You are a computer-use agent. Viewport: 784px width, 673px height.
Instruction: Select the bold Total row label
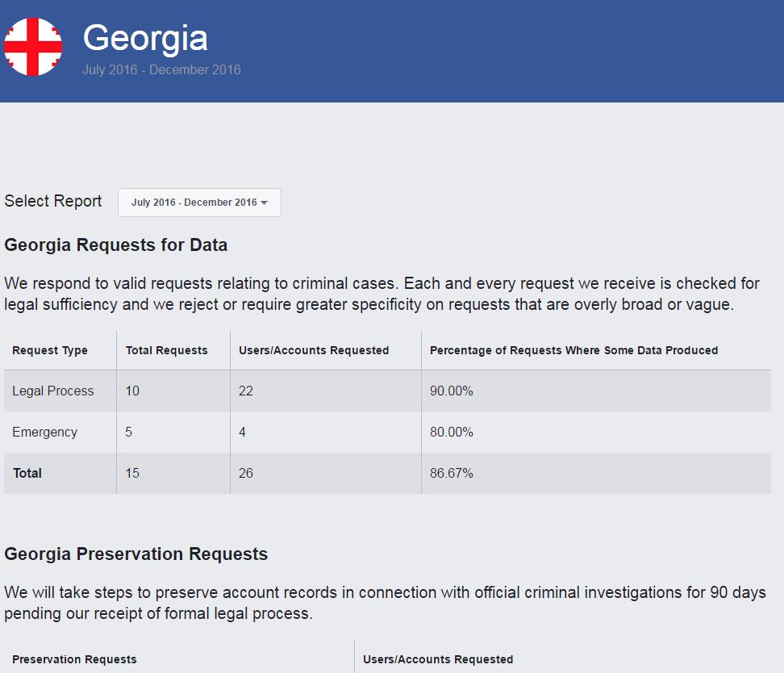pos(27,474)
